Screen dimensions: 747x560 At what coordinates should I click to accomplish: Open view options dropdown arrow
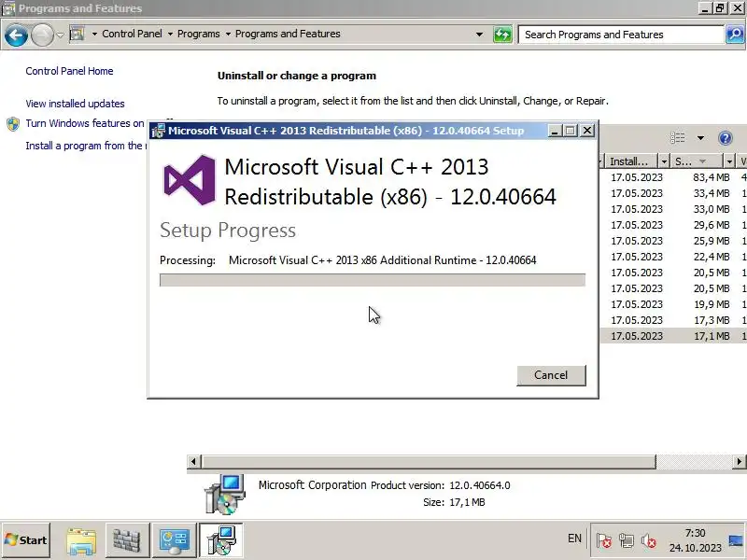pos(700,138)
